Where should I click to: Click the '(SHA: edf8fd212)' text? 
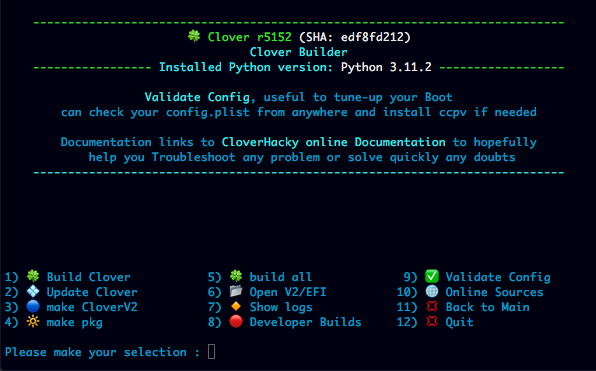coord(355,37)
